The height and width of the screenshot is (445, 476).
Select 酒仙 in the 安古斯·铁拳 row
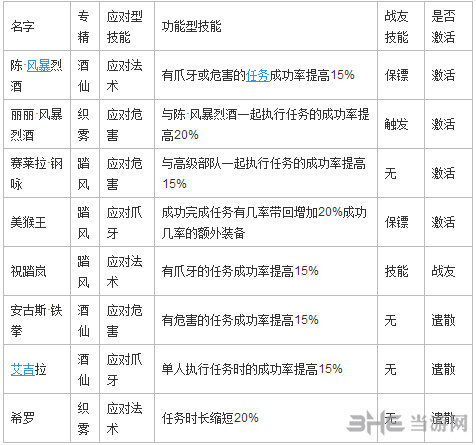point(83,320)
